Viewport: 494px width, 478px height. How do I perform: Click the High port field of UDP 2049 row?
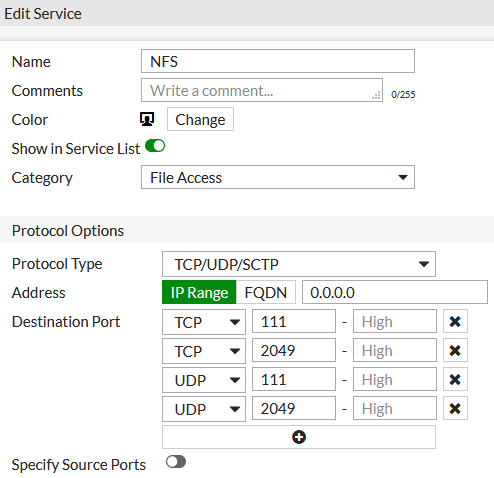395,408
